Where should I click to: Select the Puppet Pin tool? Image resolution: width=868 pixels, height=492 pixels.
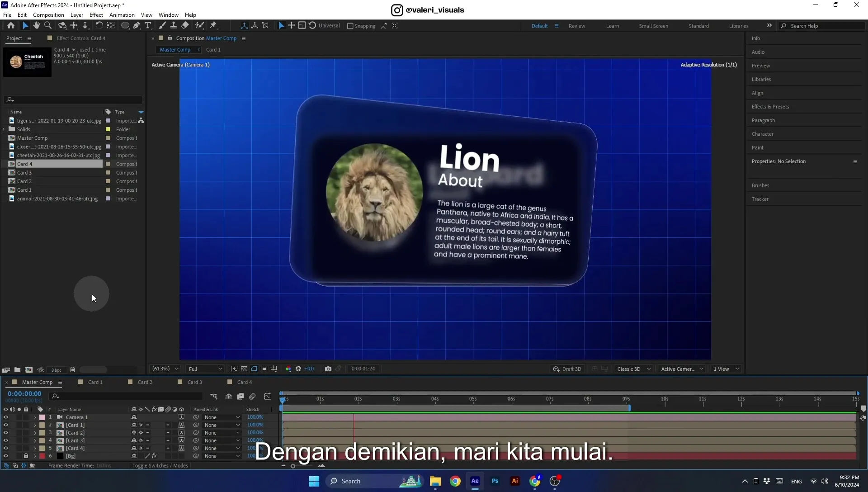[x=213, y=26]
